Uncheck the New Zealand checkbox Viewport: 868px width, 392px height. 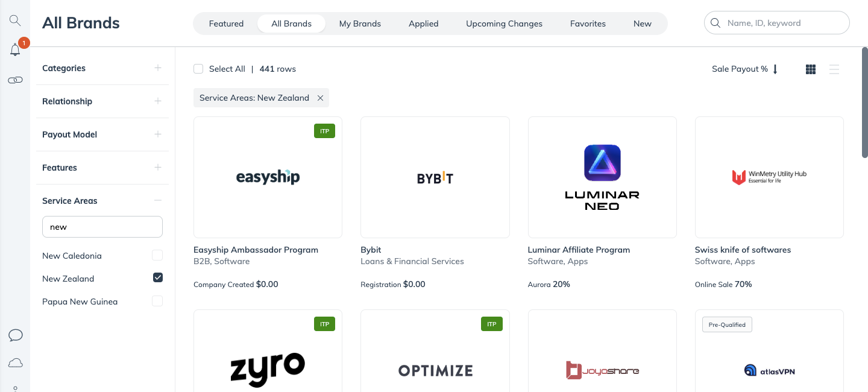[x=157, y=277]
